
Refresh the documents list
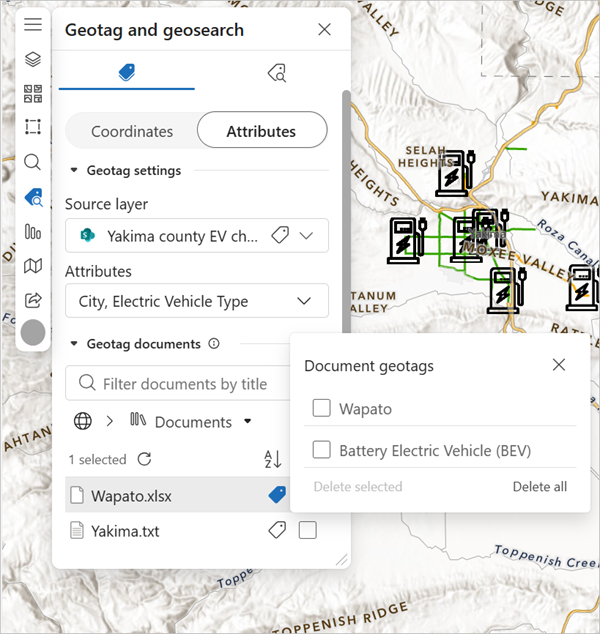pyautogui.click(x=144, y=459)
